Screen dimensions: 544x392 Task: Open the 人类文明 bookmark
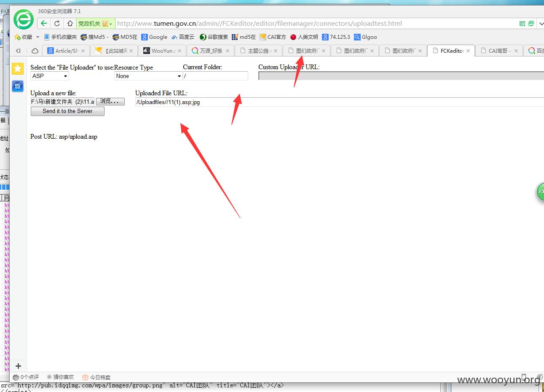click(304, 37)
